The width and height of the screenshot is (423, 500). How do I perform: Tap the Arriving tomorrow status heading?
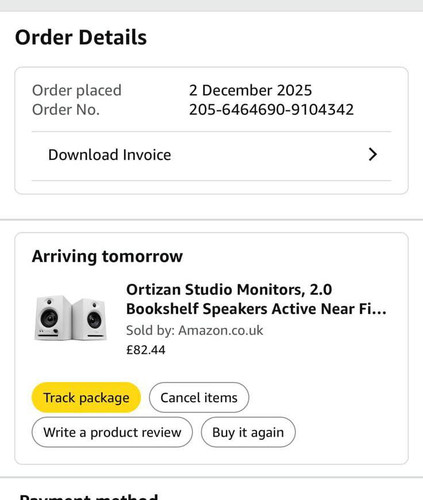pyautogui.click(x=107, y=256)
